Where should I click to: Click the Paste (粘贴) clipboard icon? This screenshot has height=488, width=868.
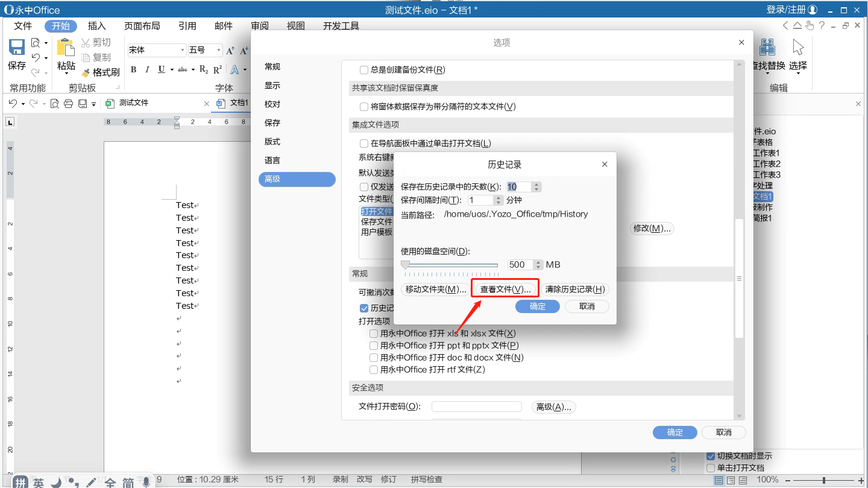pyautogui.click(x=66, y=48)
